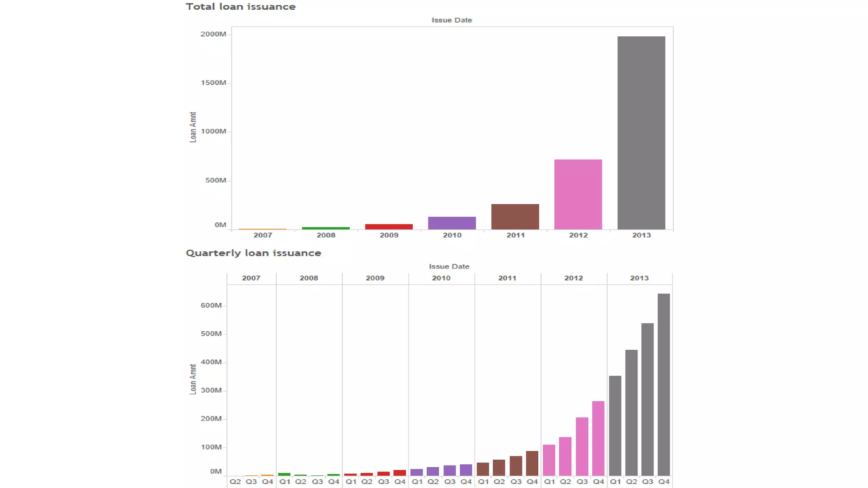Viewport: 868px width, 488px height.
Task: Select the 2012 Q1 pink bar
Action: 549,460
